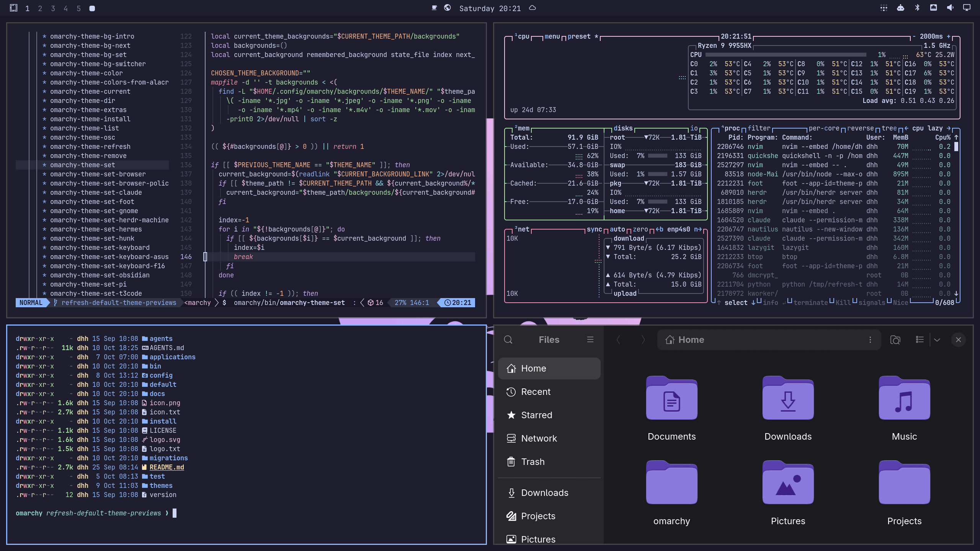
Task: Open the Music folder
Action: (x=905, y=409)
